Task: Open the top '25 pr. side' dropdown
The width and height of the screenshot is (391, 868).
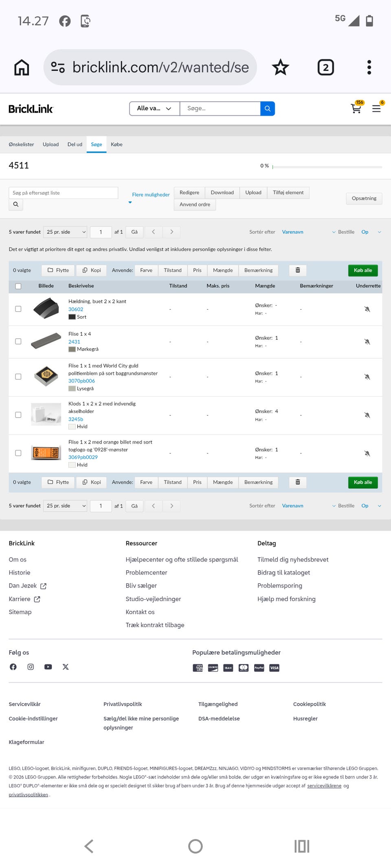Action: pos(65,232)
